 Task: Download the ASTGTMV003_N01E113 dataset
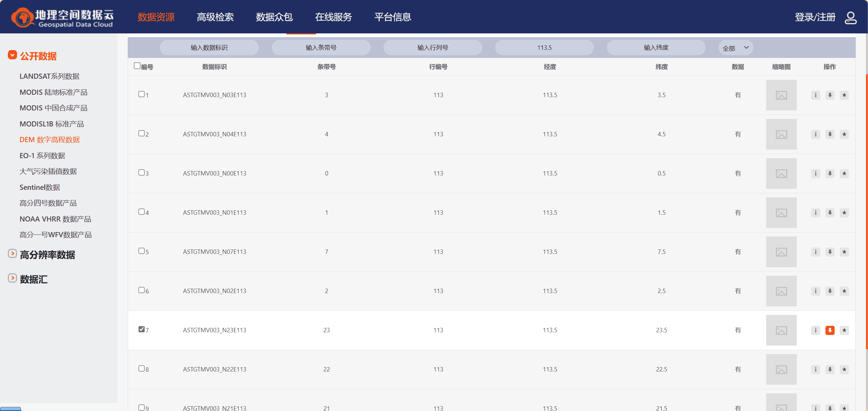tap(830, 213)
